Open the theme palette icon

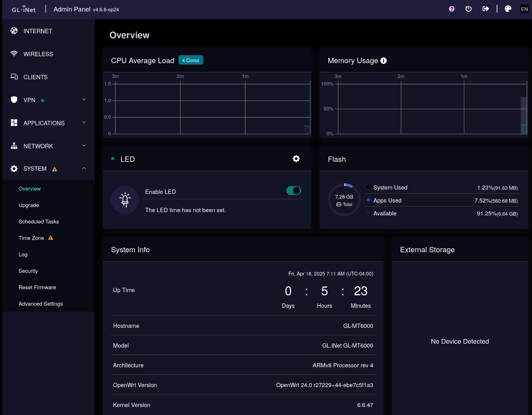508,9
